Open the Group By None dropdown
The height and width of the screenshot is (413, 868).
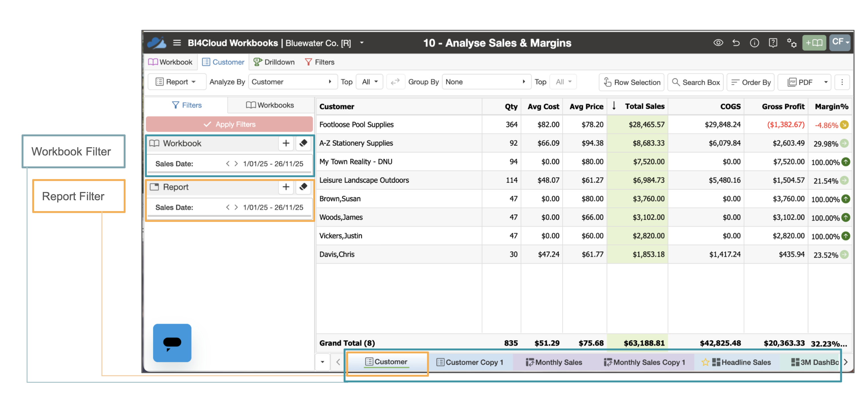(x=486, y=82)
